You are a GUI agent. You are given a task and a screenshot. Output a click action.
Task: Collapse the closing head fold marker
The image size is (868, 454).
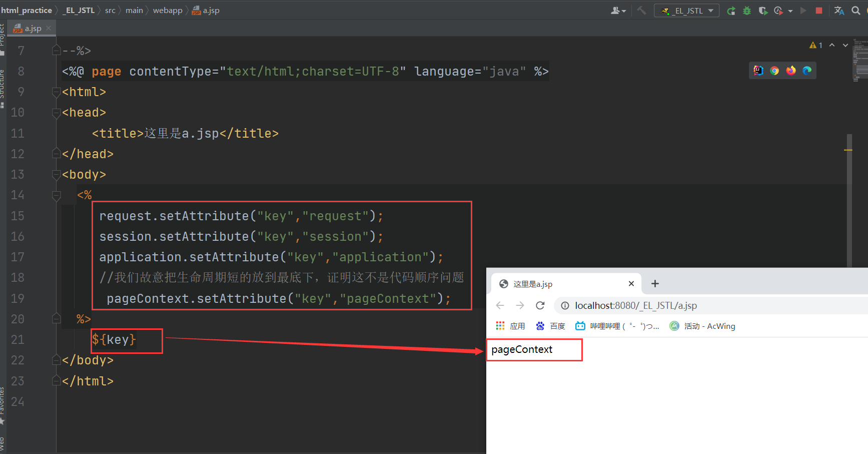pos(57,154)
